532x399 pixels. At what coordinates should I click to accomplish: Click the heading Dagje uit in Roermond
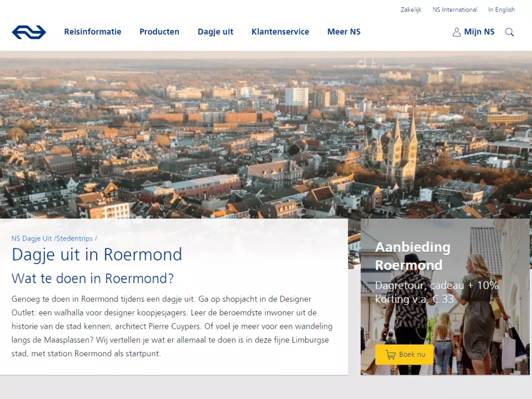click(x=96, y=255)
